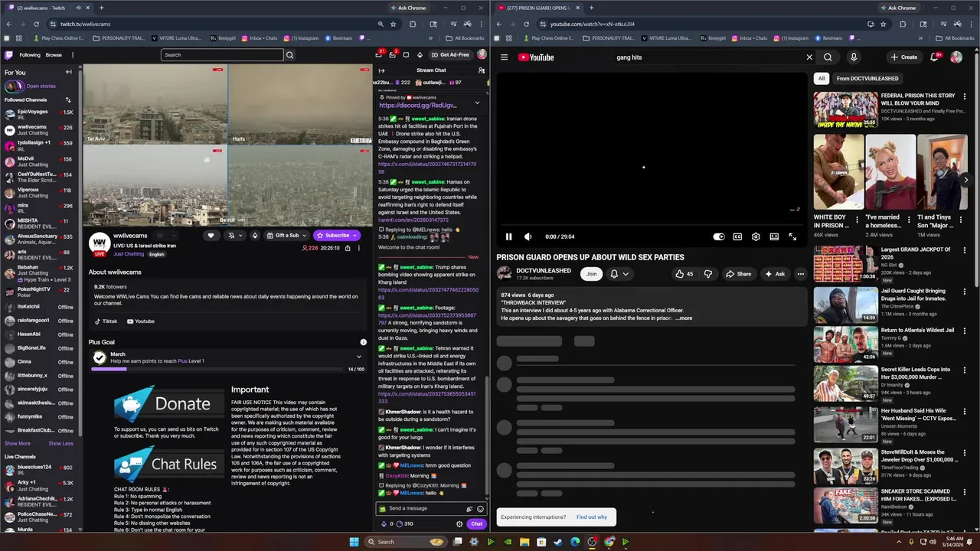Click YouTube Create button
Screen dimensions: 980x551
(904, 57)
